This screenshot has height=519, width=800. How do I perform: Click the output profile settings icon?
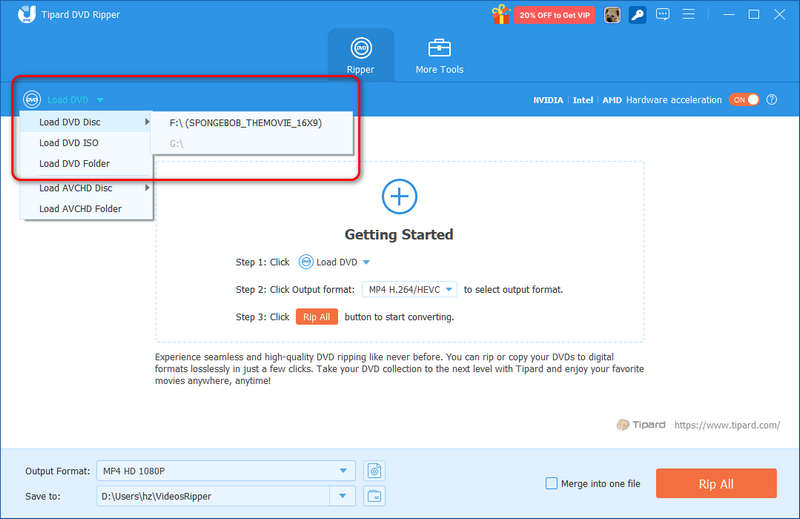pyautogui.click(x=374, y=471)
